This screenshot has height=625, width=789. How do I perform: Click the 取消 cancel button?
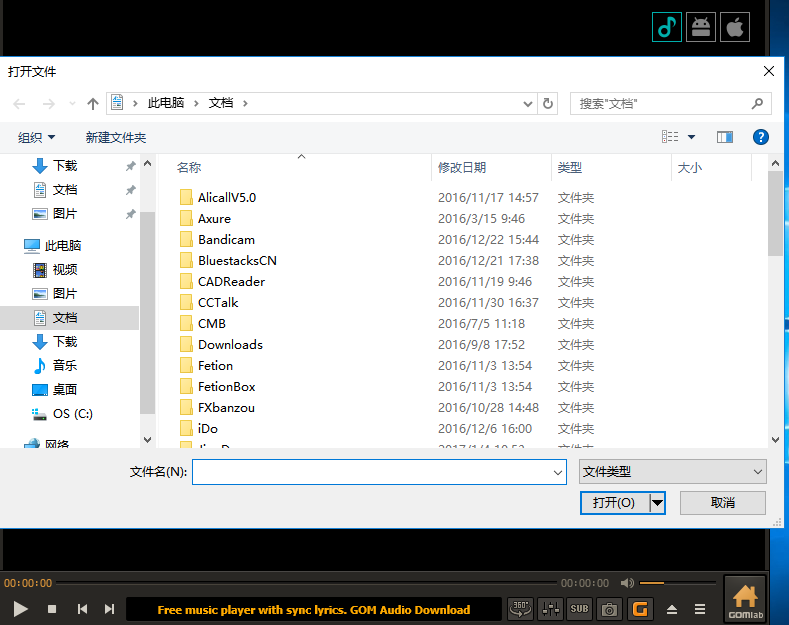coord(722,502)
